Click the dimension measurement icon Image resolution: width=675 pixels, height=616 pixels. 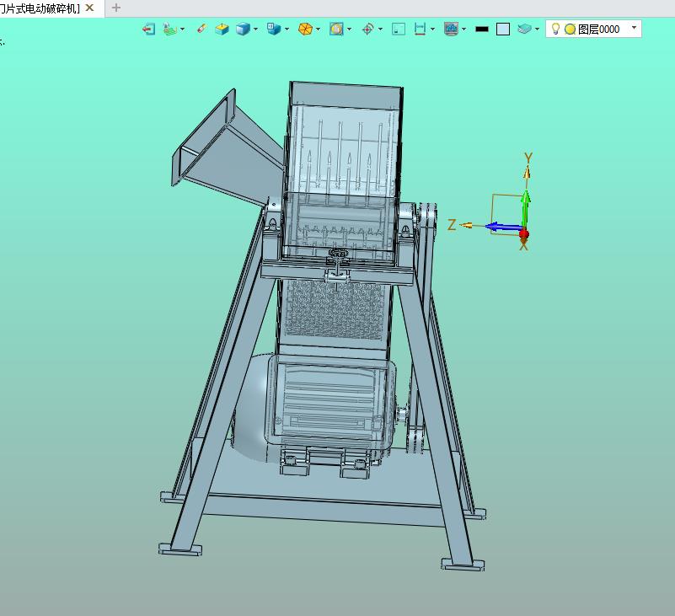pyautogui.click(x=420, y=29)
